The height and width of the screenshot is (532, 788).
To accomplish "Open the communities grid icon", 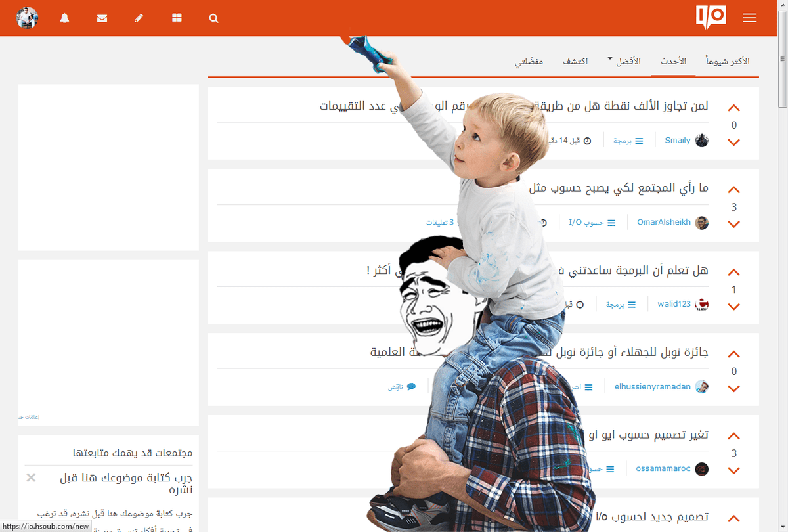I will click(177, 18).
